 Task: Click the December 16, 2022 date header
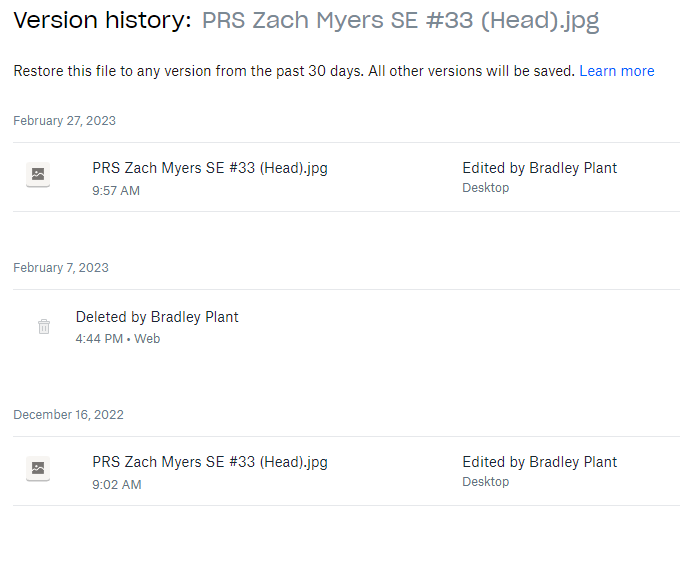click(x=68, y=415)
